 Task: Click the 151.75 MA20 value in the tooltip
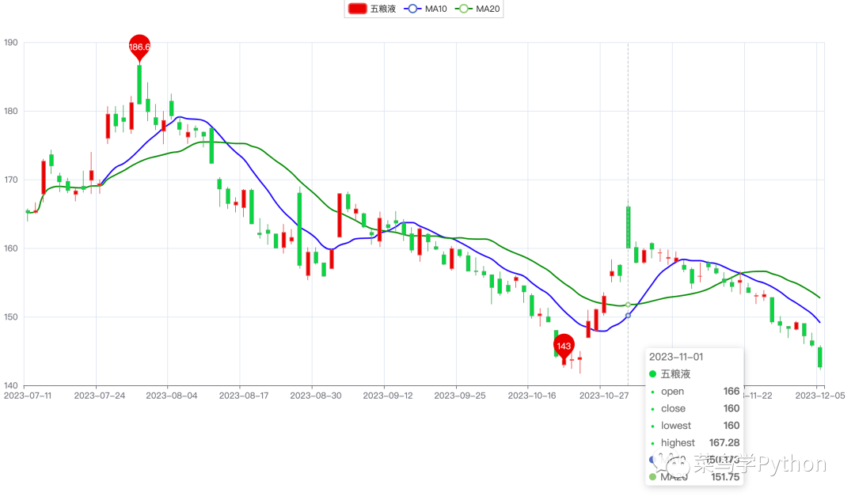click(x=725, y=477)
